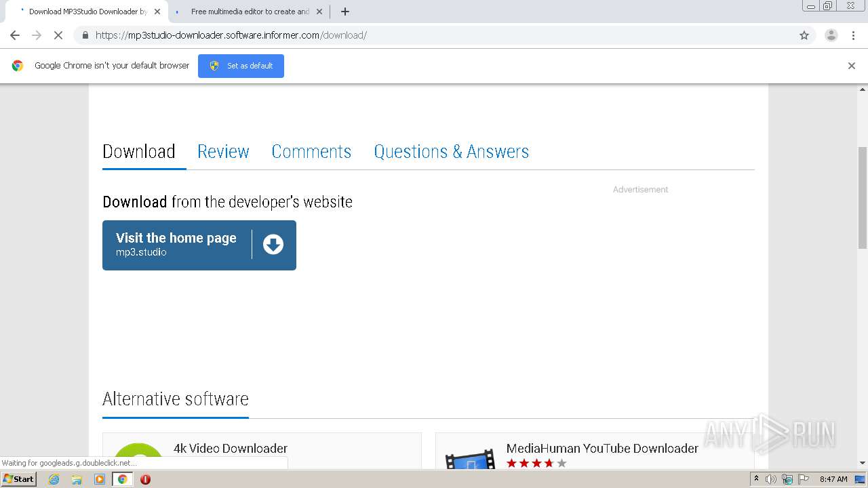The image size is (868, 488).
Task: View site info via the lock icon
Action: pyautogui.click(x=85, y=35)
